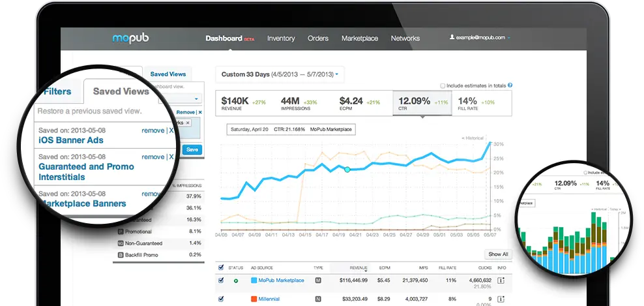Click the X beside iOS Banner Ads remove
Viewport: 644px width, 306px height.
pyautogui.click(x=171, y=130)
